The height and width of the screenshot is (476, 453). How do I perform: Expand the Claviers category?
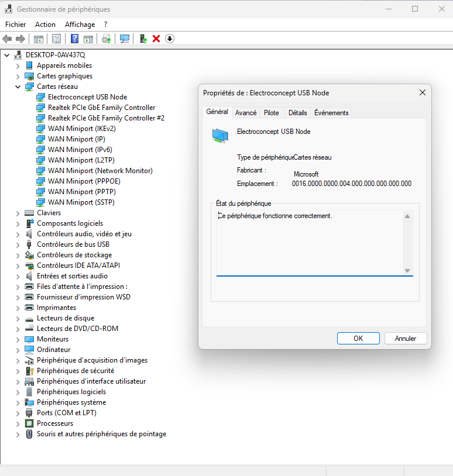[18, 213]
